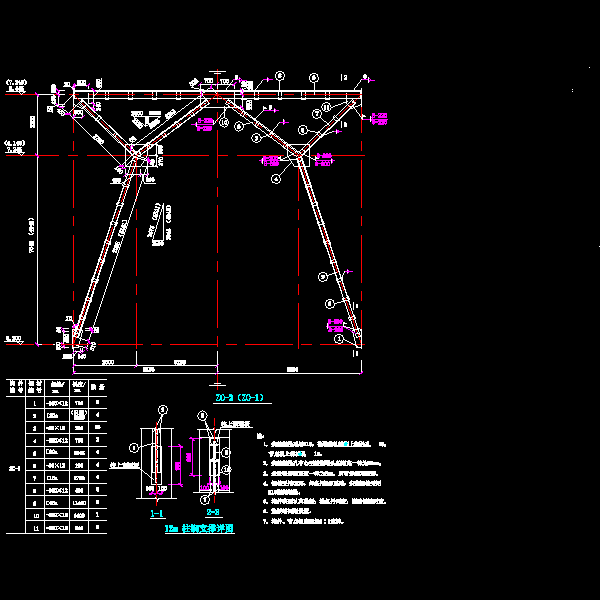Image resolution: width=600 pixels, height=600 pixels.
Task: Select the 12m 柱间支撑详图 title text
Action: pyautogui.click(x=199, y=528)
